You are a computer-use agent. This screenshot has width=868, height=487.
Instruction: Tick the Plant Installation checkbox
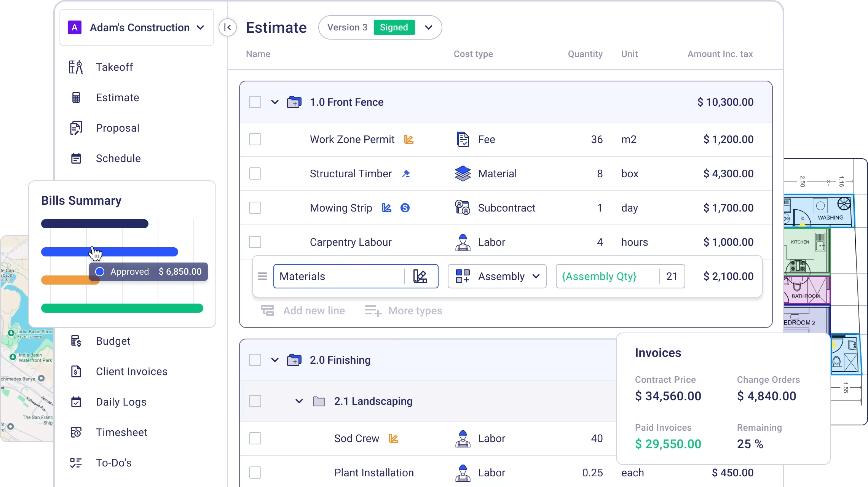click(255, 473)
